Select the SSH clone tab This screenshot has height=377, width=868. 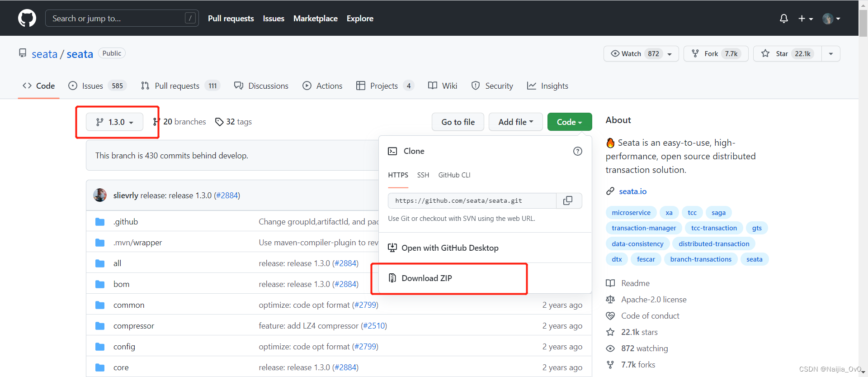423,175
